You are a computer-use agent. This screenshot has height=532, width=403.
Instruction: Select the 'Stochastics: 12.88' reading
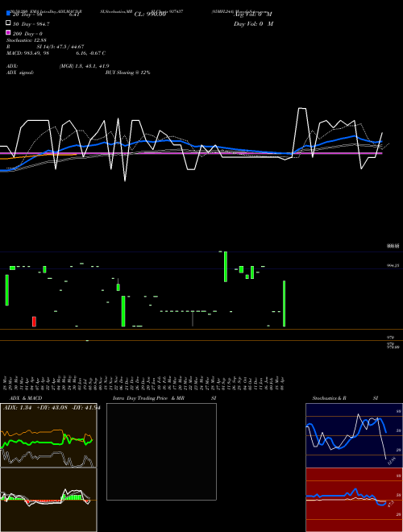[26, 40]
